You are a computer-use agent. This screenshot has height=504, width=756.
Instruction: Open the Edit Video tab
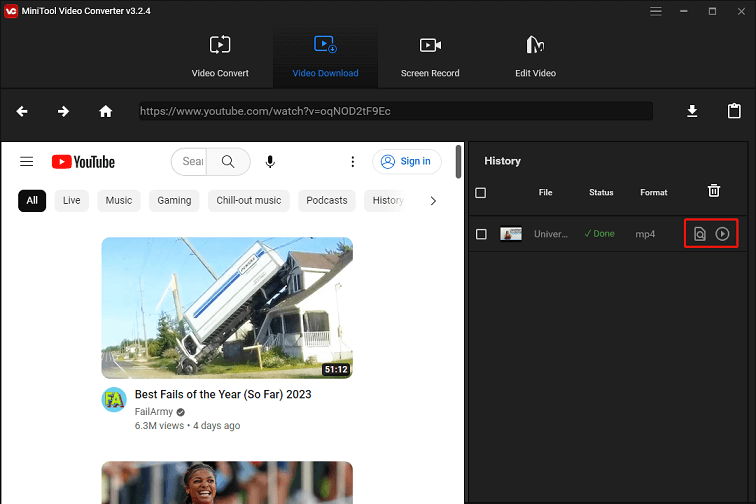(x=535, y=56)
